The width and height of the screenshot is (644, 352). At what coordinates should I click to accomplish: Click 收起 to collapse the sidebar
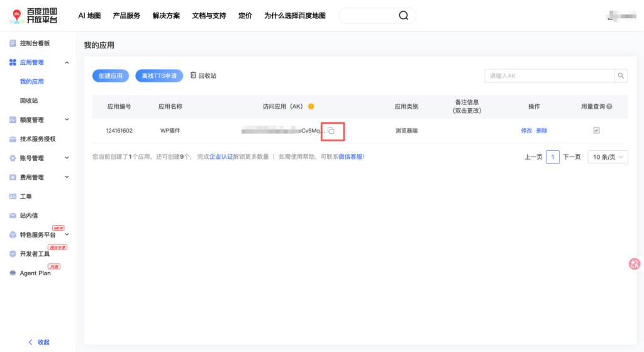(39, 342)
